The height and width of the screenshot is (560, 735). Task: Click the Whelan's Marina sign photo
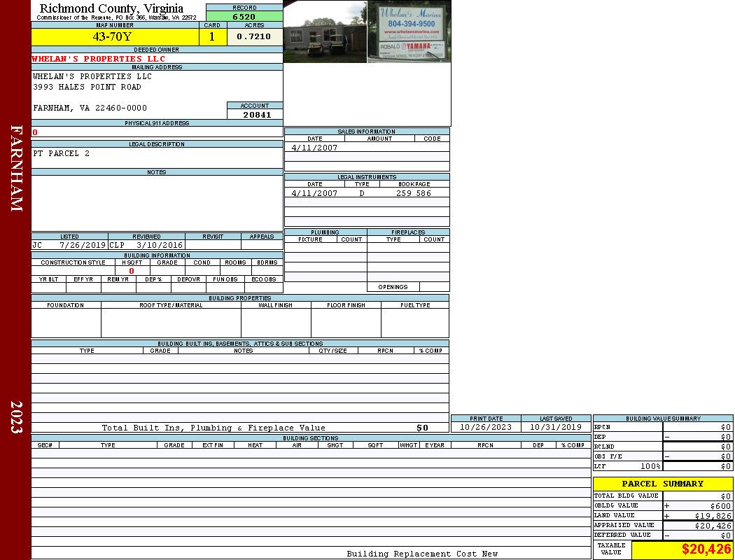coord(409,31)
